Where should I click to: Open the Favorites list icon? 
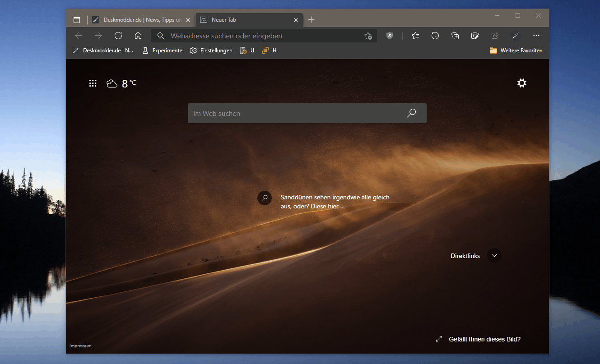click(415, 36)
